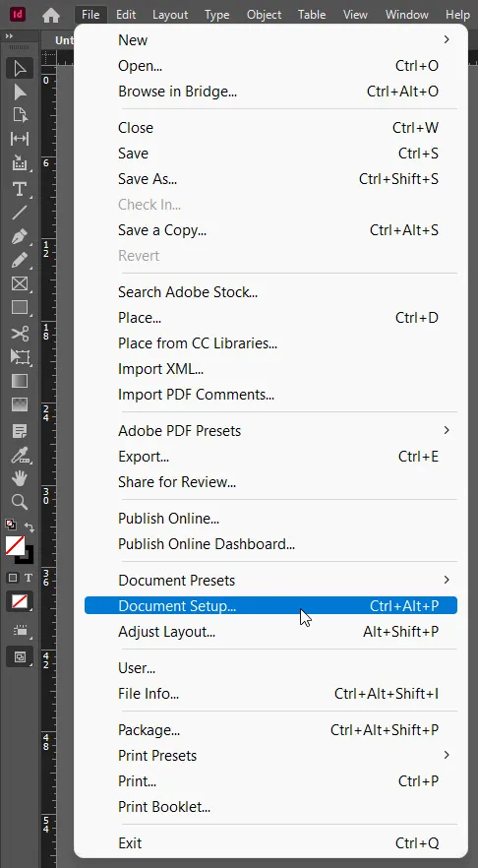Choose Save a Copy...

(271, 229)
